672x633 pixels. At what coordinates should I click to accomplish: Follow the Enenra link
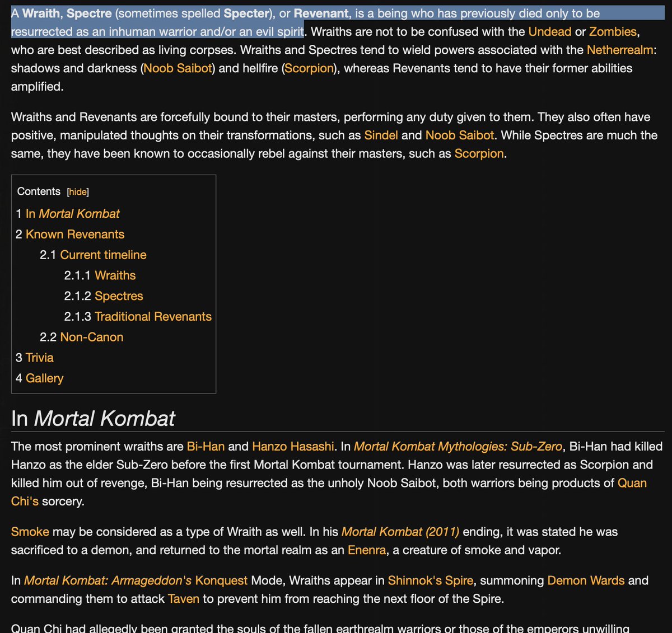pyautogui.click(x=367, y=551)
